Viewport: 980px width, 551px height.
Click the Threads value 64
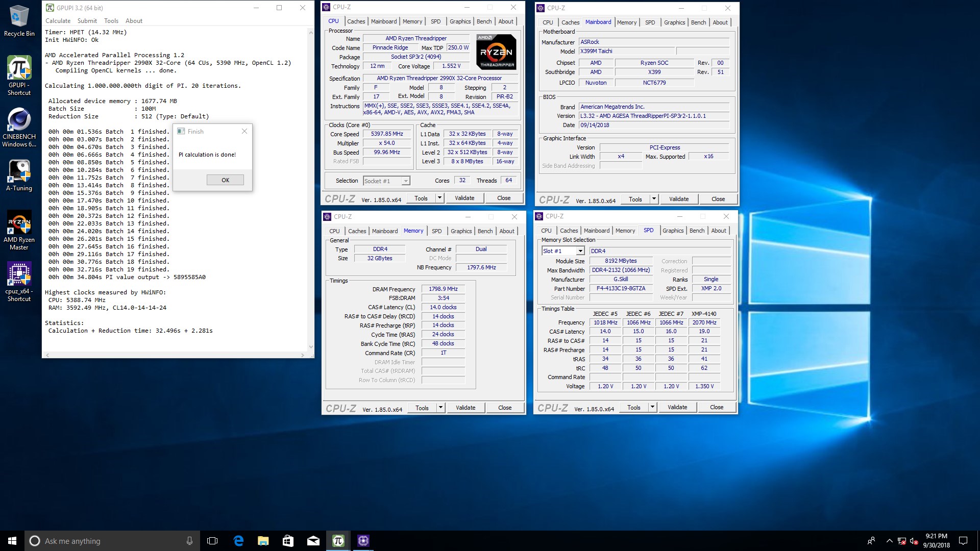tap(508, 180)
